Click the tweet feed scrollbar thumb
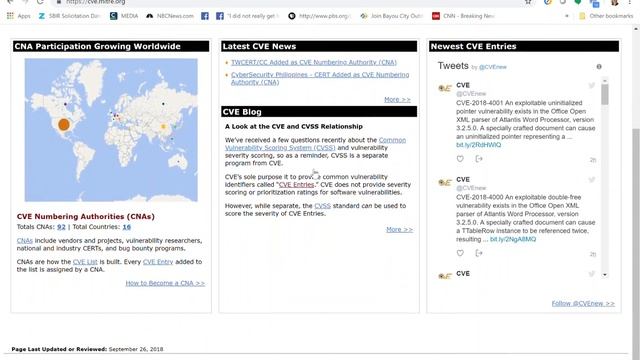Screen dimensions: 640x360 605,94
